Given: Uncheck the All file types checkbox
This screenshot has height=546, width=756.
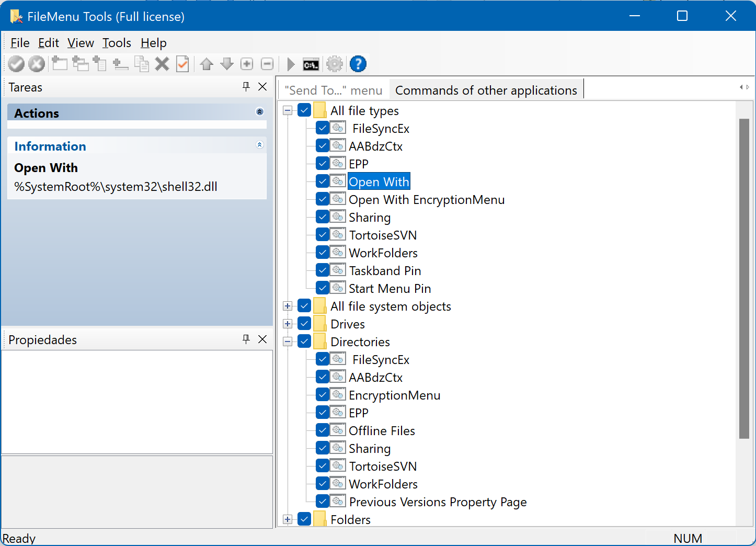Looking at the screenshot, I should click(x=304, y=110).
